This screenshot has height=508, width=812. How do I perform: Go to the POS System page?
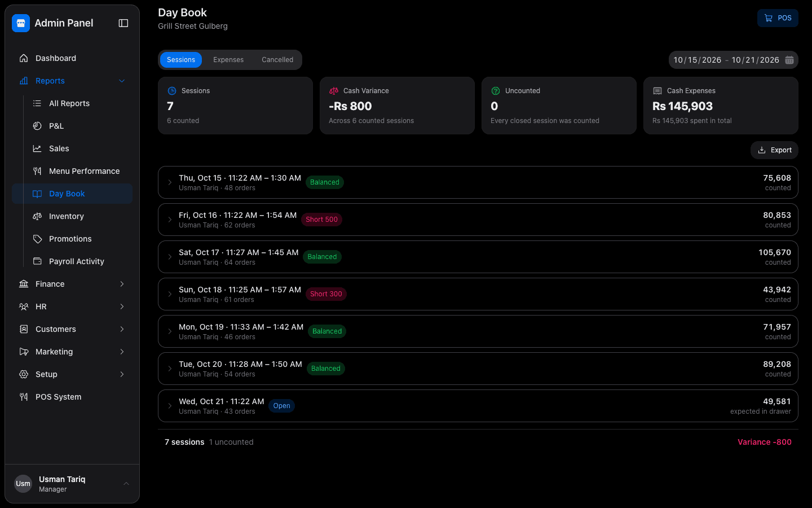[72, 397]
